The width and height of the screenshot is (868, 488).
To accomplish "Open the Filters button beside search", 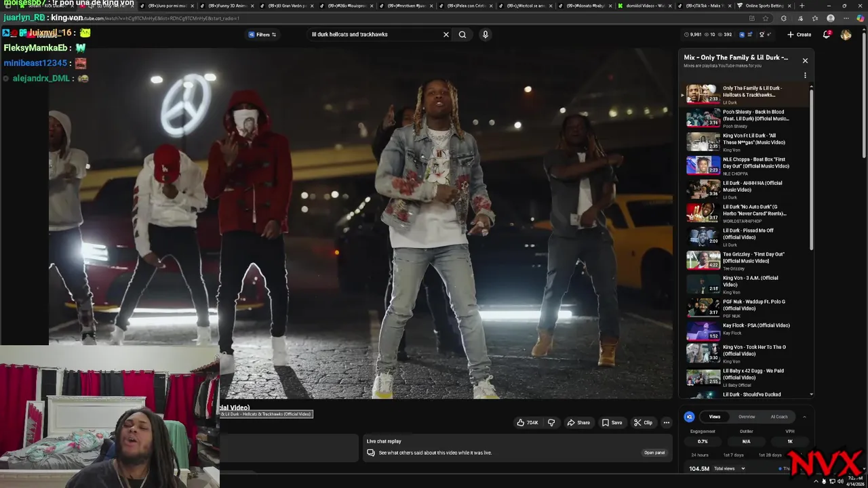I will (x=262, y=35).
